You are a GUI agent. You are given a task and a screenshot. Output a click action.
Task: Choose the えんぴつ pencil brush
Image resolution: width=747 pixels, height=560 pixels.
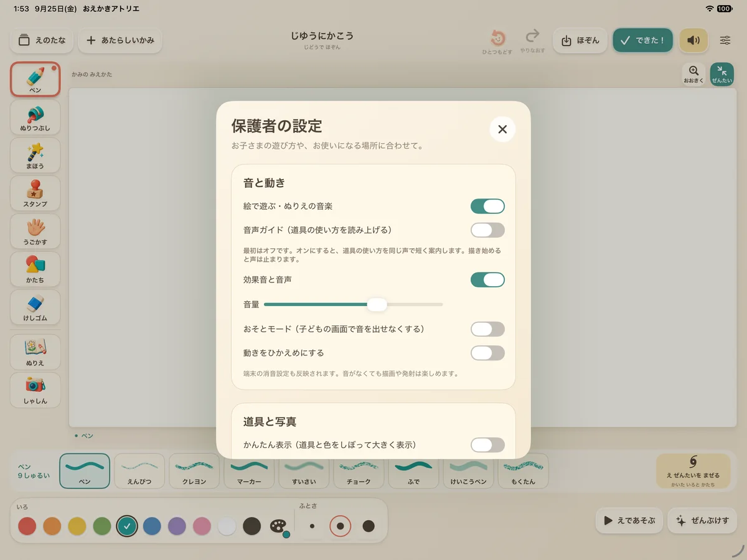[139, 471]
